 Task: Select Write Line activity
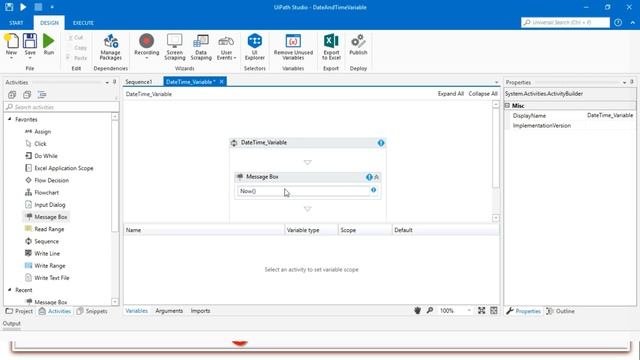(42, 253)
